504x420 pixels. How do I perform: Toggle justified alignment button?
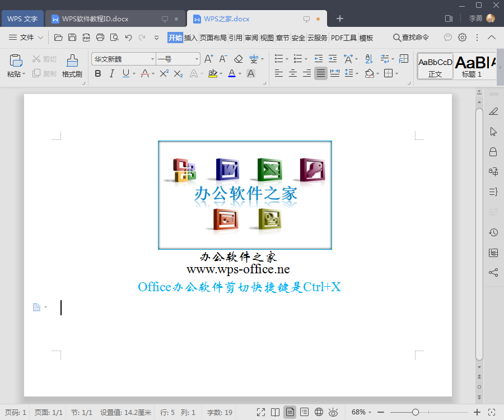tap(321, 73)
